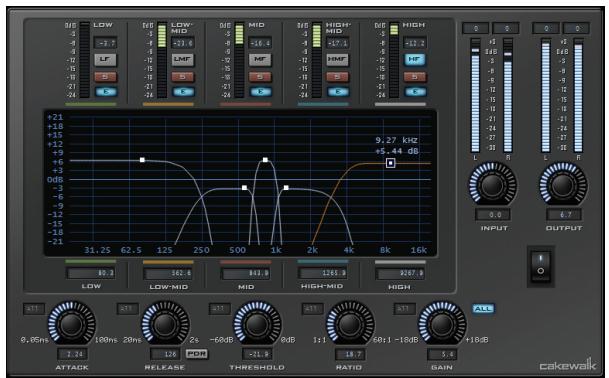Solo the LOW band with S
Viewport: 609px width, 378px height.
pyautogui.click(x=105, y=77)
